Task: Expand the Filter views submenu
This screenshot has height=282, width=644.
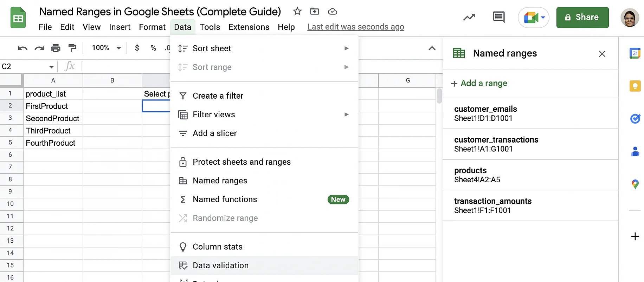Action: (x=346, y=114)
